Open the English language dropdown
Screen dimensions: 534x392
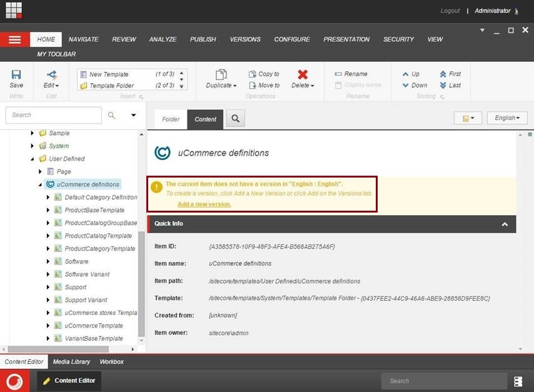506,118
